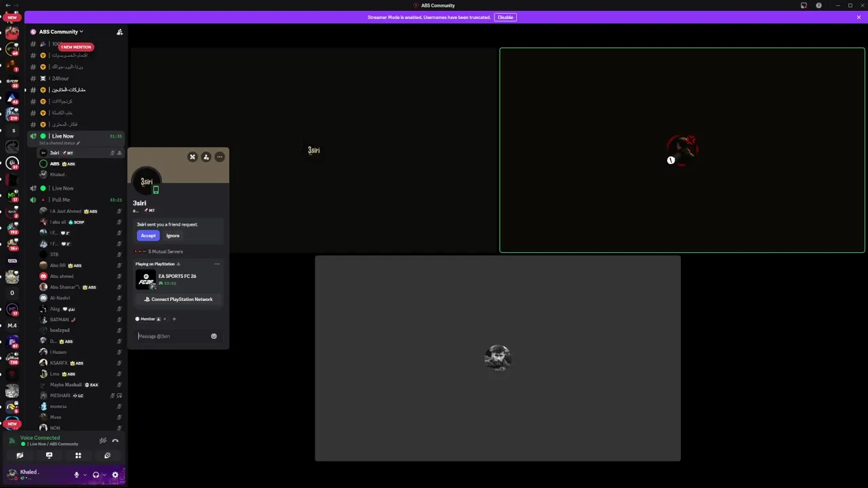This screenshot has height=488, width=868.
Task: Select I A Just Ahmed voice member
Action: click(80, 211)
